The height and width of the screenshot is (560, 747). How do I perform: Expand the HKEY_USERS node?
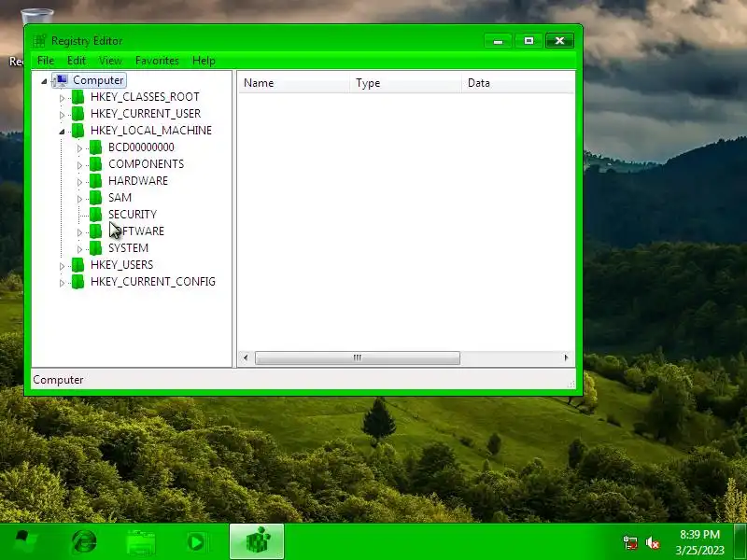(x=62, y=266)
